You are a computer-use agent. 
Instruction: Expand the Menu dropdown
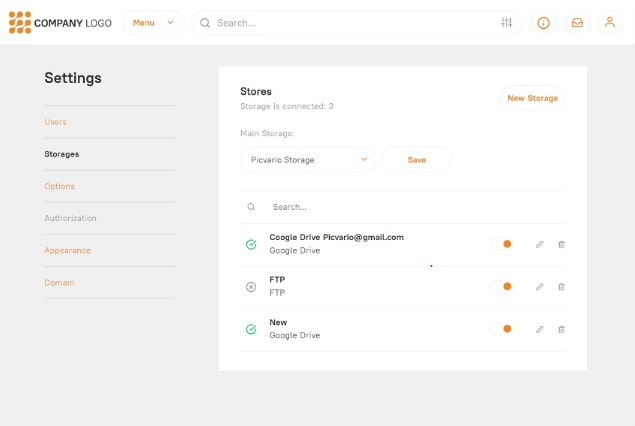point(152,23)
